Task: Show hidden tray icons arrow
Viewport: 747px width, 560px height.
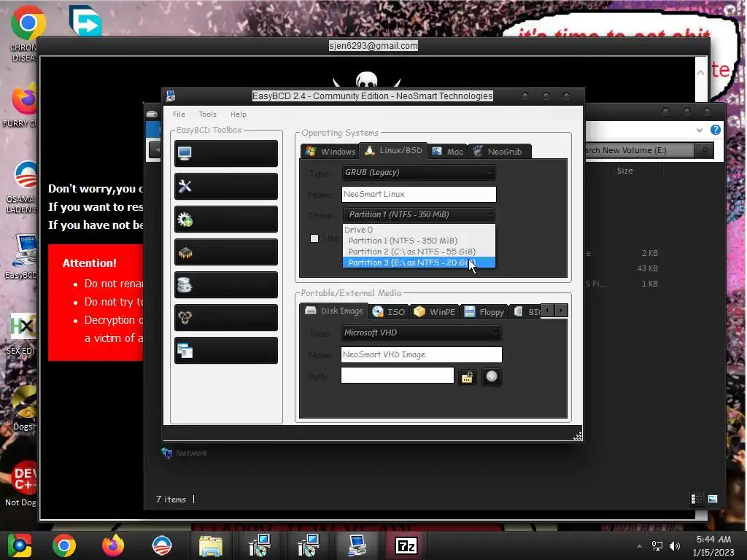Action: (639, 546)
